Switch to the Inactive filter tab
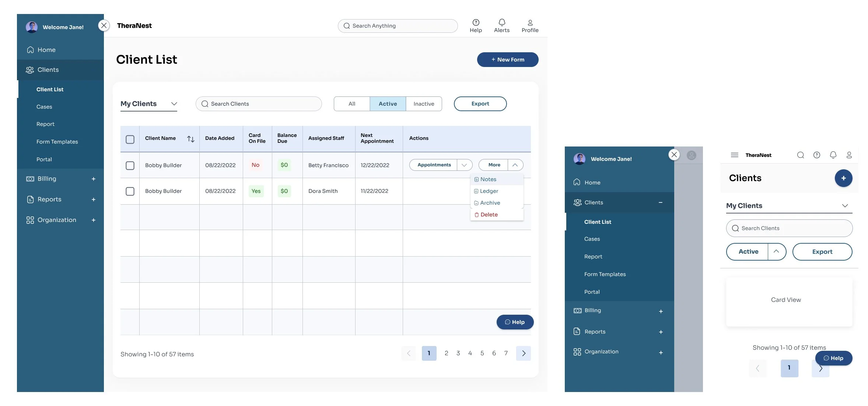Image resolution: width=868 pixels, height=406 pixels. point(424,104)
